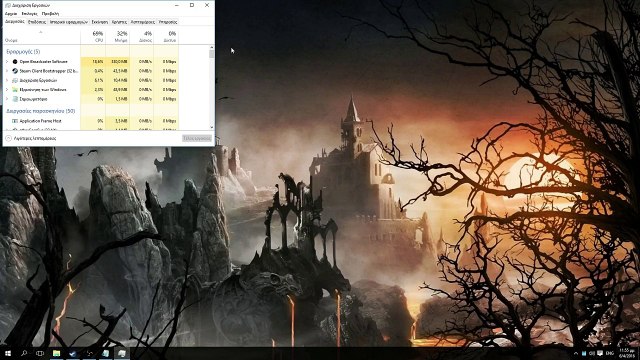
Task: Expand the Steam Client Bootstrapper process
Action: (x=7, y=71)
